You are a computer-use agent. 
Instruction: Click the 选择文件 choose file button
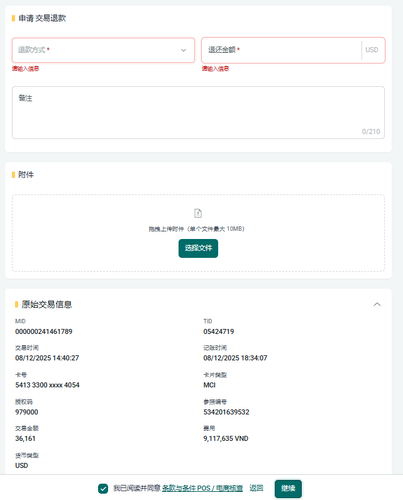(x=198, y=248)
